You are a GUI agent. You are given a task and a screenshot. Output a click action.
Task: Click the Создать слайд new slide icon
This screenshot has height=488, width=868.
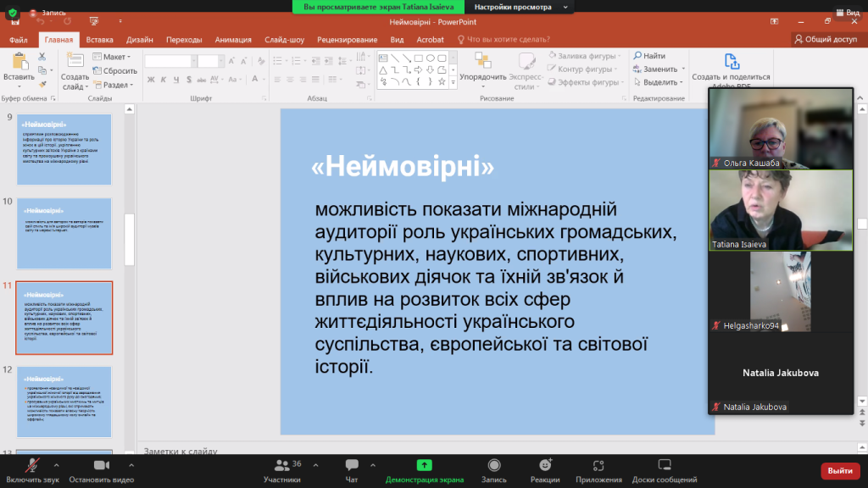[x=75, y=60]
